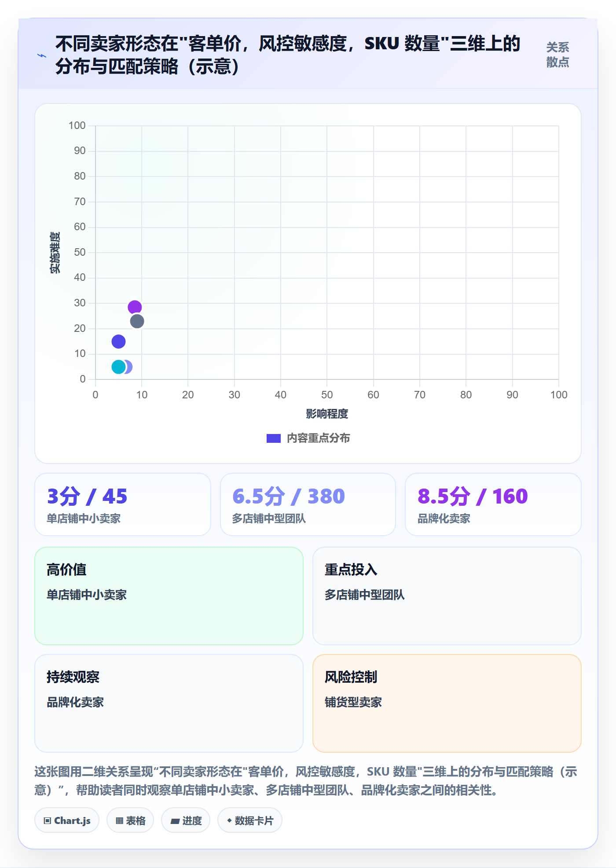Select the indigo scatter point at height 15
Image resolution: width=616 pixels, height=868 pixels.
point(118,342)
